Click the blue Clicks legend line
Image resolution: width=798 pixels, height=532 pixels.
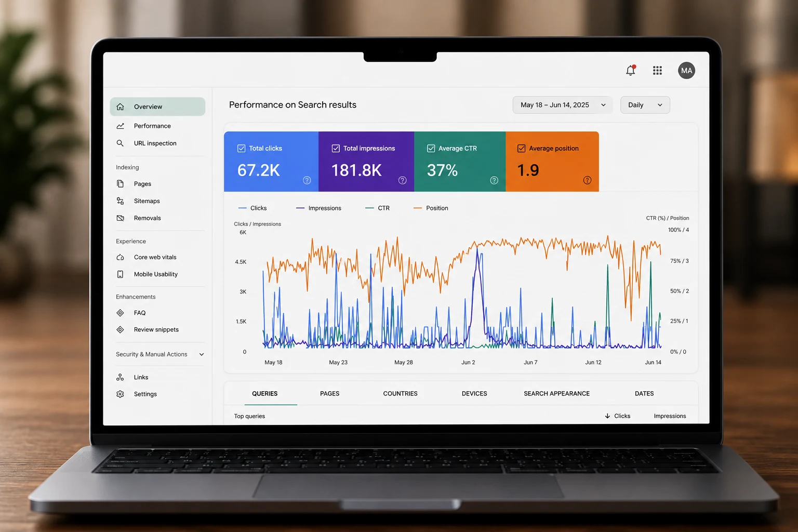point(242,208)
